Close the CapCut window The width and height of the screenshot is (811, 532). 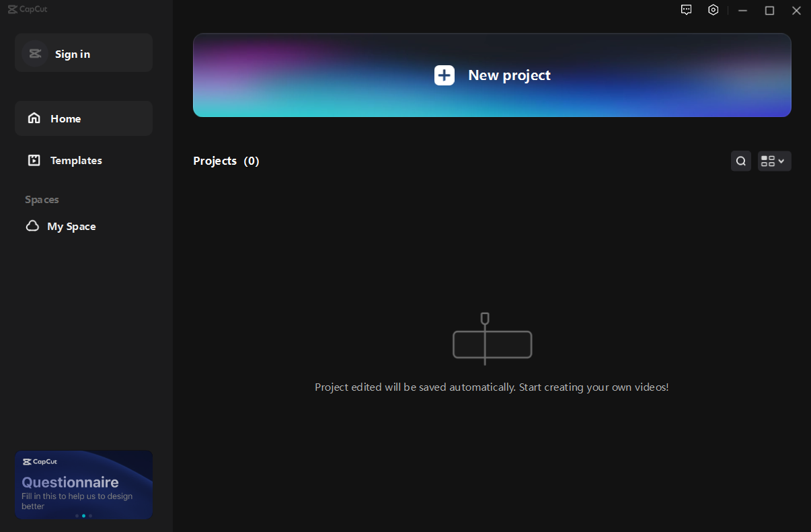pos(796,10)
